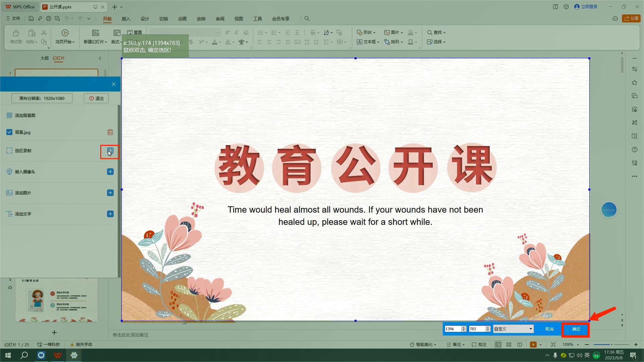Image resolution: width=644 pixels, height=362 pixels.
Task: Open the 审阅 (Review) tab
Action: point(220,19)
